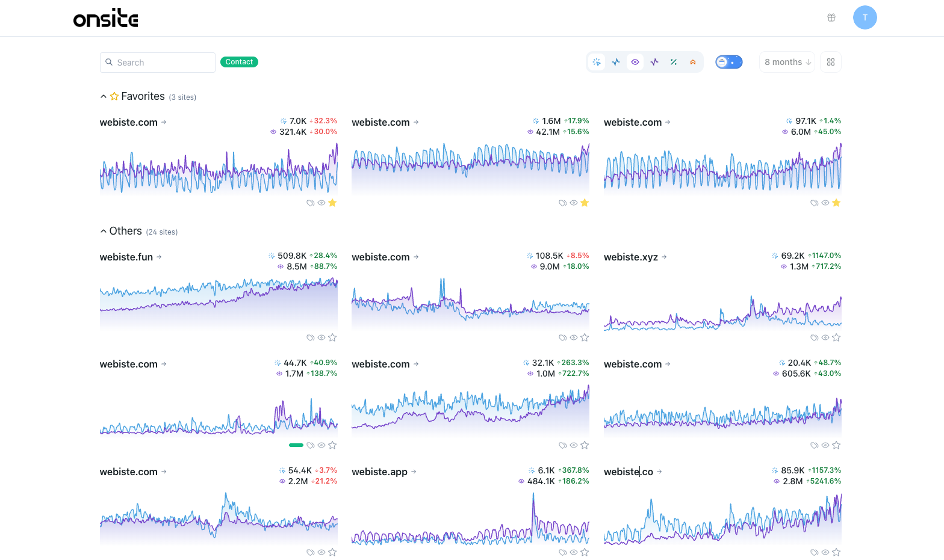Open the gift icon in header
The width and height of the screenshot is (944, 560).
831,17
